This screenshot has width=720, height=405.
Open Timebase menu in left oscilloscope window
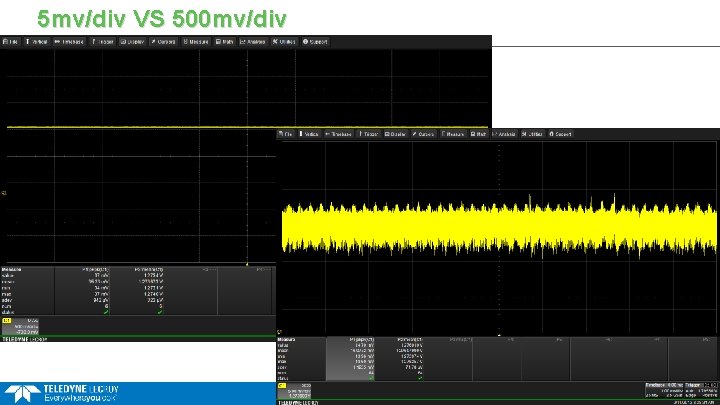pyautogui.click(x=69, y=42)
